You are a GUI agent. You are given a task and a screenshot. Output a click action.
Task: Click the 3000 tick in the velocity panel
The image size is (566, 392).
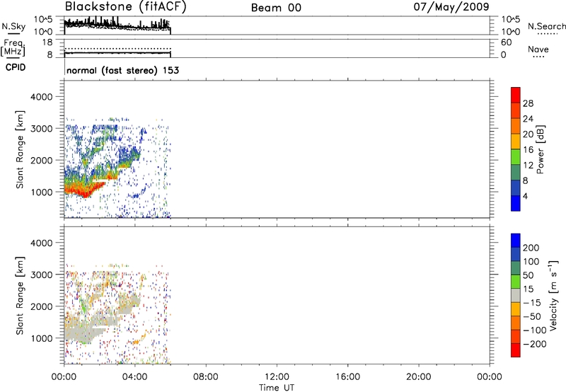(x=41, y=275)
